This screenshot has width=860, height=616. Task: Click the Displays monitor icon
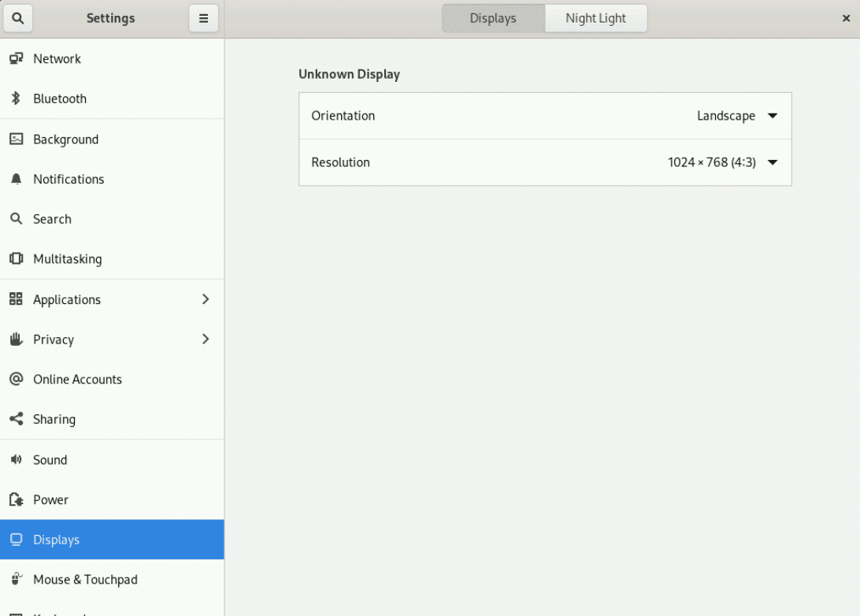(x=17, y=540)
